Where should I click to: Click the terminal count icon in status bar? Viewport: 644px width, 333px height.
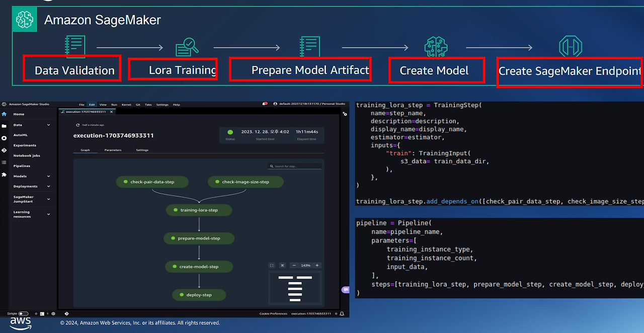coord(42,314)
